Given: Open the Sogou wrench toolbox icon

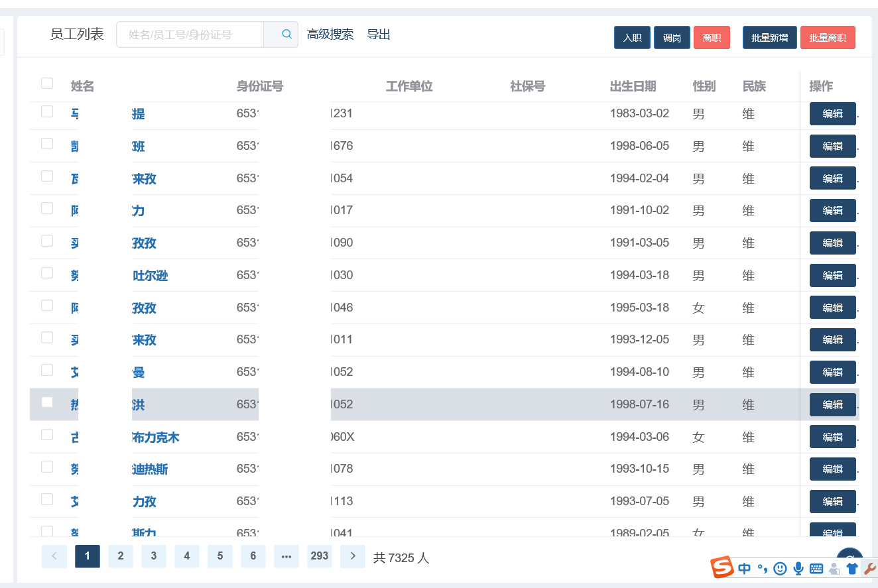Looking at the screenshot, I should [870, 569].
